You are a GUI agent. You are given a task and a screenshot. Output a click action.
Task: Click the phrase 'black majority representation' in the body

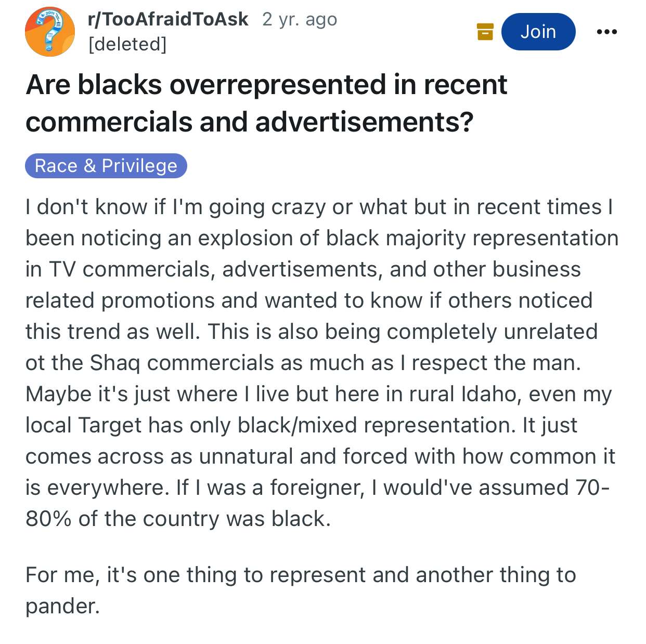click(472, 238)
